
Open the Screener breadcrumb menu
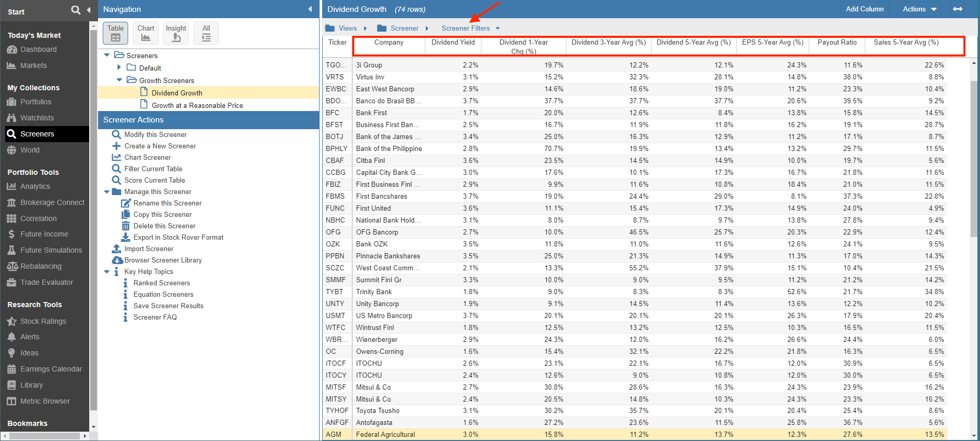(403, 29)
